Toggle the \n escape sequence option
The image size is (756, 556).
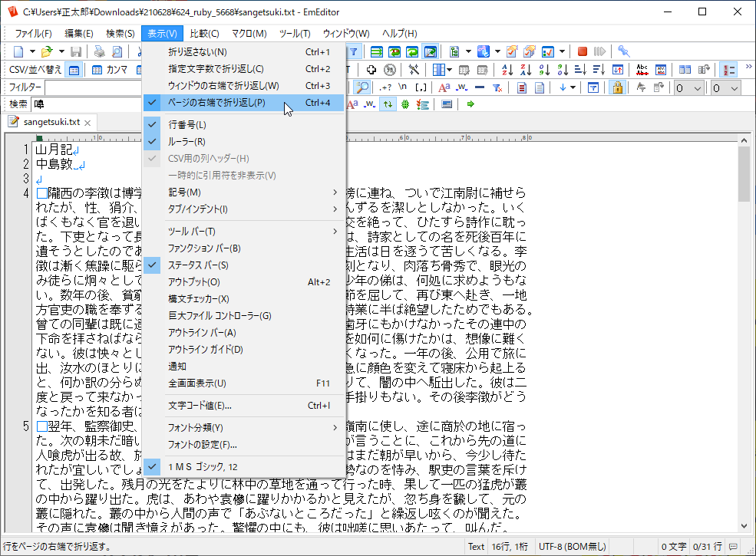click(403, 87)
